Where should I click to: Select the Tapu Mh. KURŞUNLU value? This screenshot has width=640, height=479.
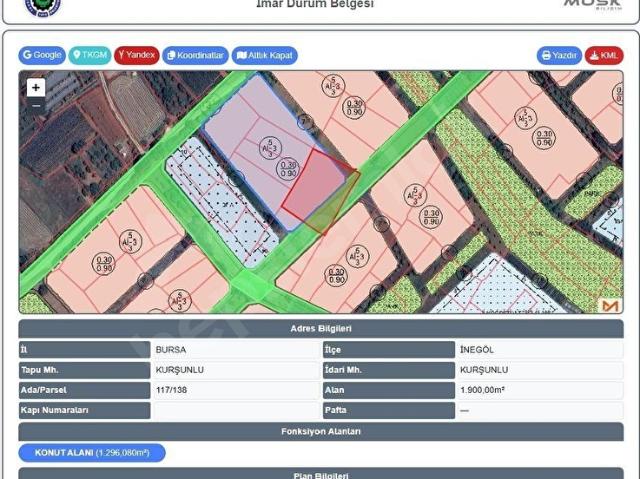coord(180,370)
